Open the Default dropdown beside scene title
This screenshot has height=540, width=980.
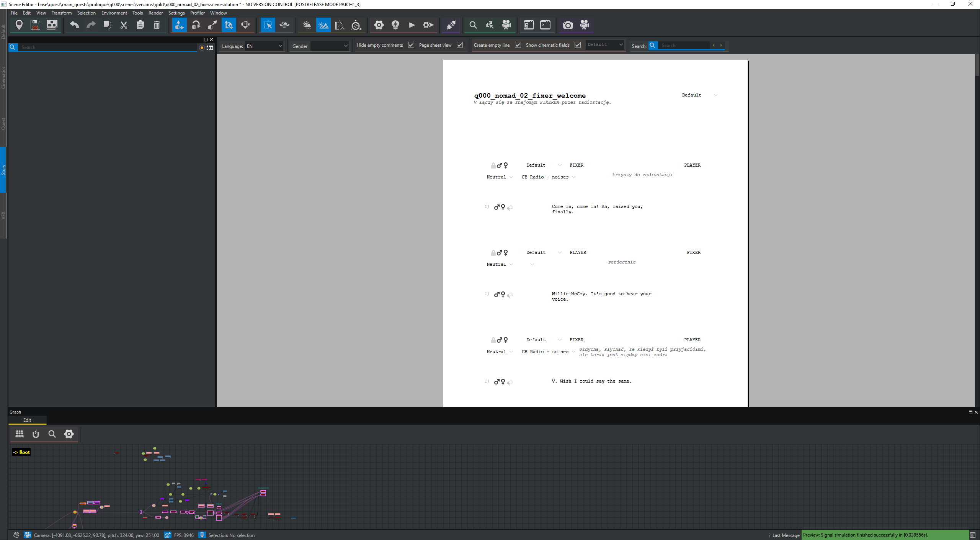[x=699, y=95]
